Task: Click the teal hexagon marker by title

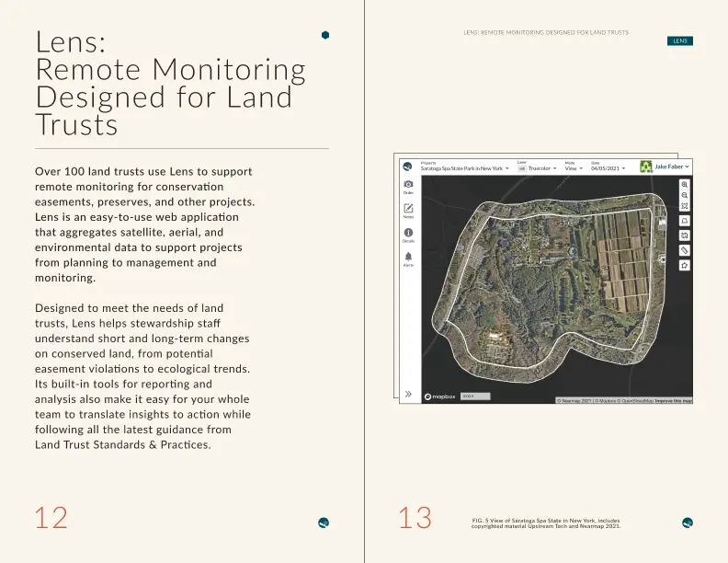Action: click(325, 35)
